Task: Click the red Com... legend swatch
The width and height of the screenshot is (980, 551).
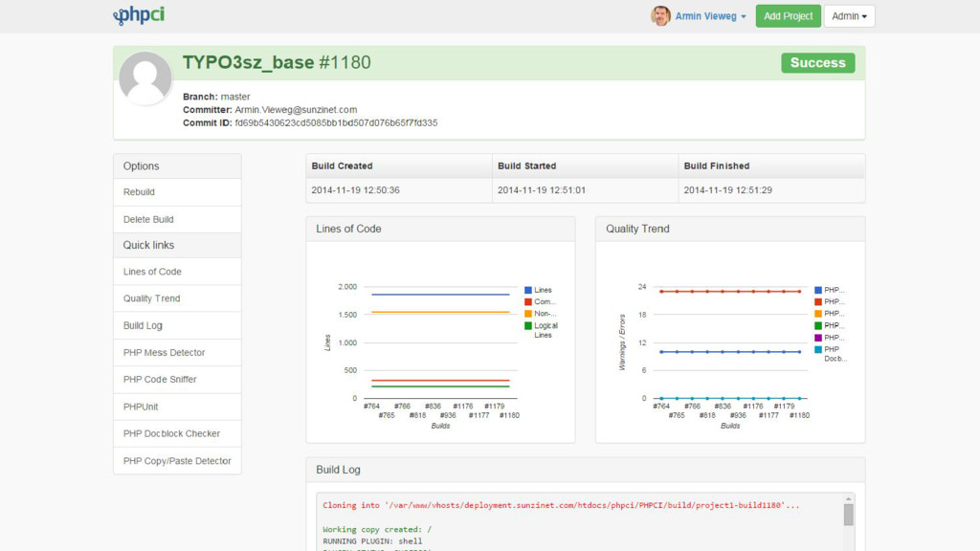Action: pos(528,301)
